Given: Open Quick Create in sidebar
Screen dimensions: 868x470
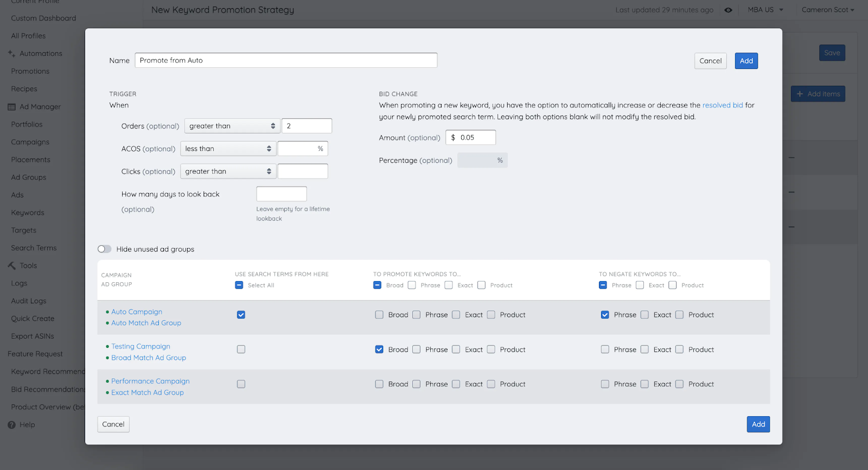Looking at the screenshot, I should pyautogui.click(x=33, y=319).
